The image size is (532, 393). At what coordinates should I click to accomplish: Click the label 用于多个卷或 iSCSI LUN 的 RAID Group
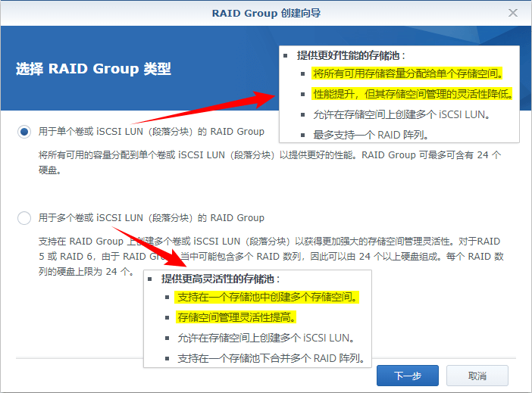click(x=152, y=217)
